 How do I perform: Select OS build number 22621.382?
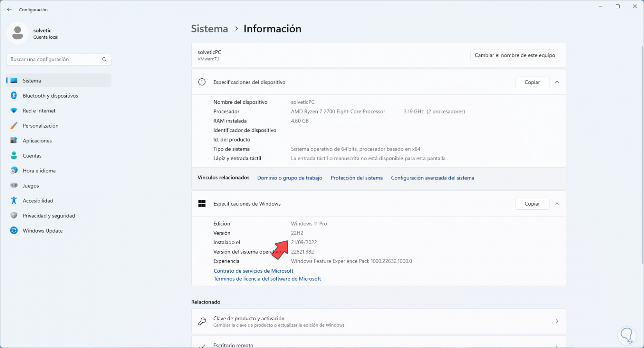(x=302, y=252)
